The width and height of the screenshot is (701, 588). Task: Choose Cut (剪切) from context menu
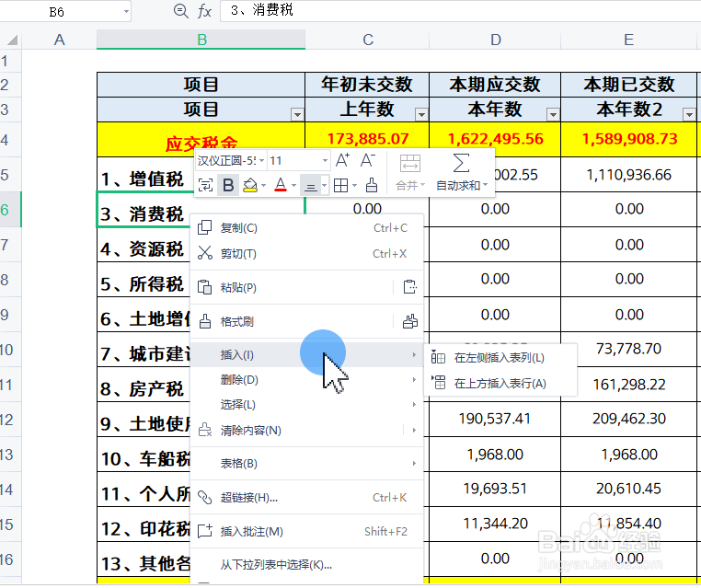(306, 254)
